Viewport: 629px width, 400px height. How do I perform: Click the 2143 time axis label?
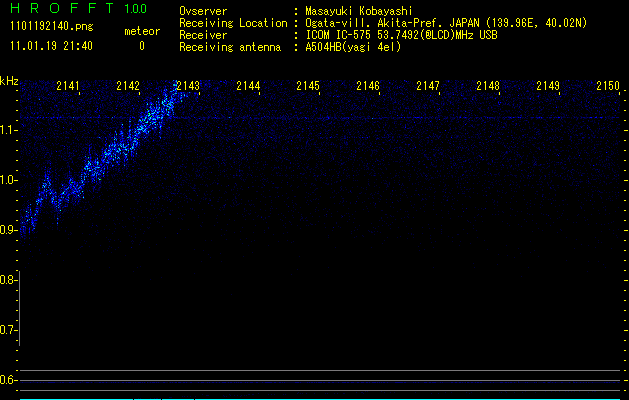[188, 85]
